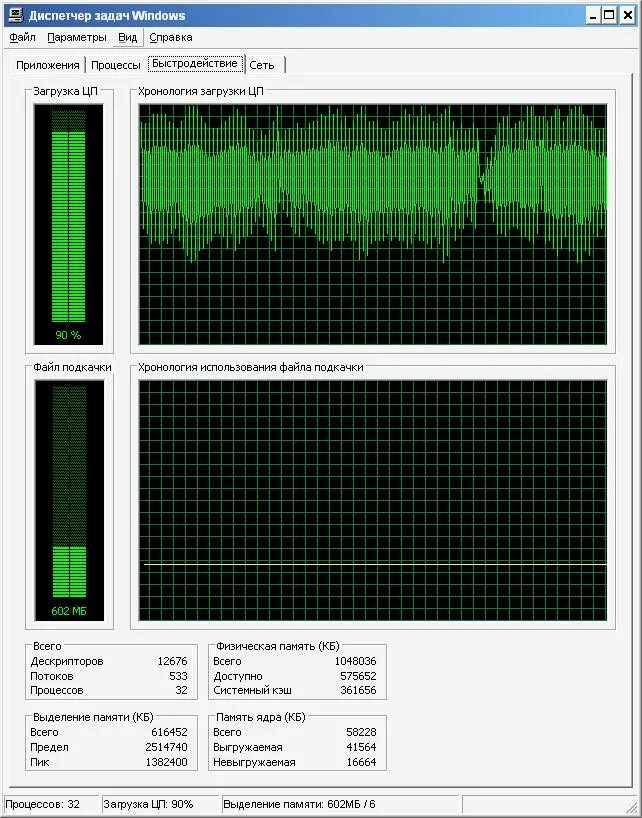Click the Системный кэш label
The height and width of the screenshot is (818, 642).
[x=252, y=690]
